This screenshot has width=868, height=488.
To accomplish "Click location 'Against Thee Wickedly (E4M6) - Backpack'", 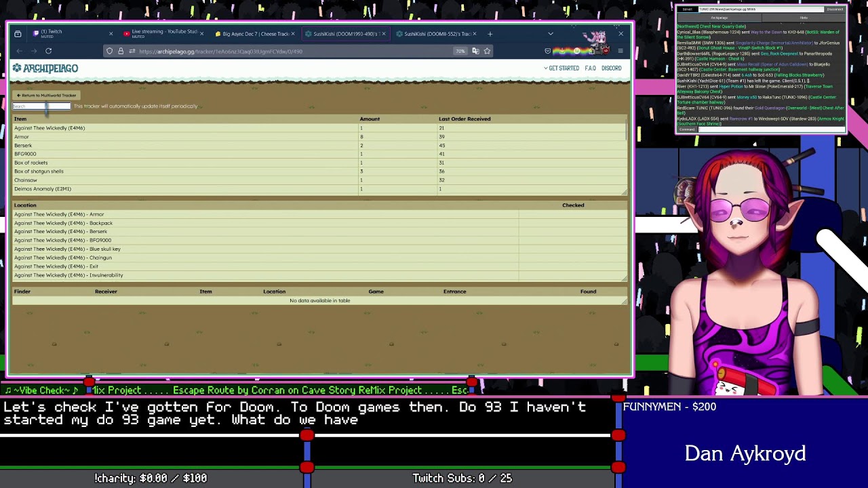I will click(x=63, y=223).
